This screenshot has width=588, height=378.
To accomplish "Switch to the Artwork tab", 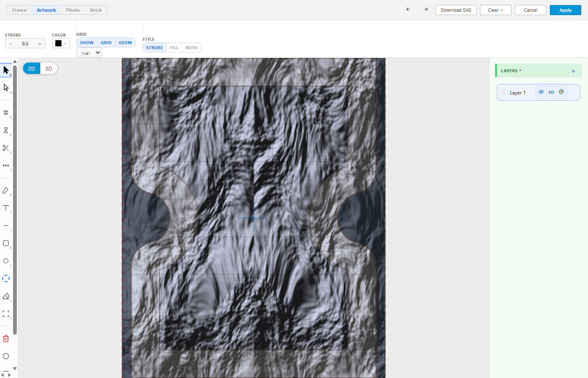I will point(46,10).
